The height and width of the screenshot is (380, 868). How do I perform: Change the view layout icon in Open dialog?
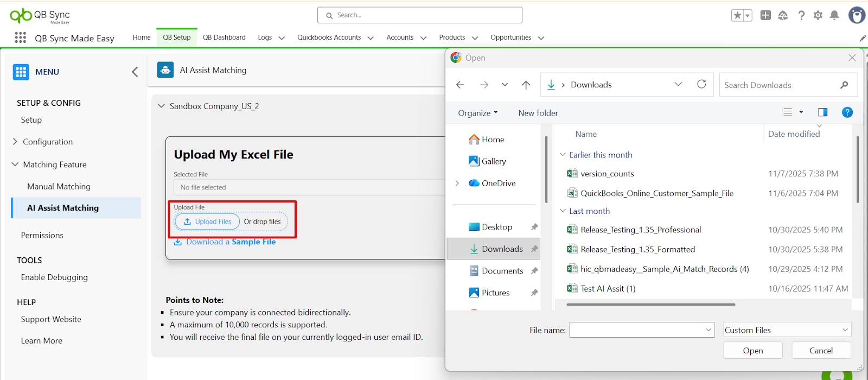788,112
